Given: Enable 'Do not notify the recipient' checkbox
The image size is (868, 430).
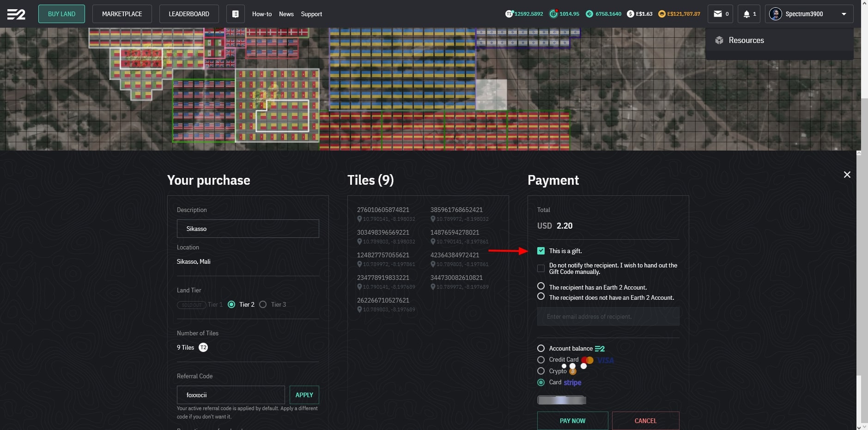Looking at the screenshot, I should [541, 268].
